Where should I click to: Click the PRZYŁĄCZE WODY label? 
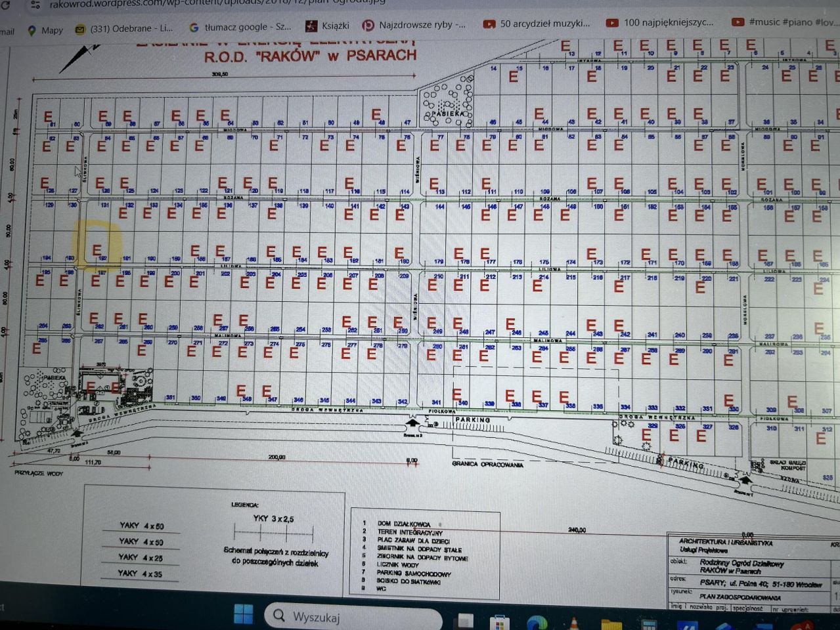tap(39, 472)
